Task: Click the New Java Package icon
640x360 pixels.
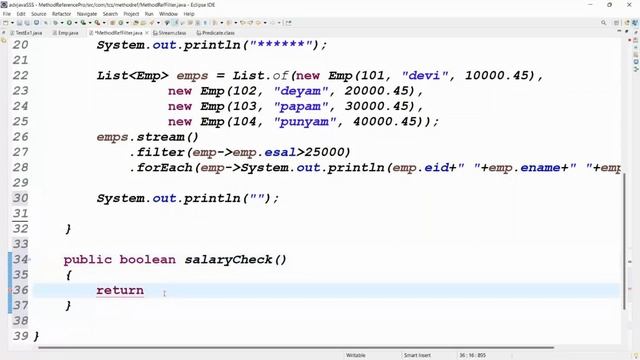Action: coord(112,23)
